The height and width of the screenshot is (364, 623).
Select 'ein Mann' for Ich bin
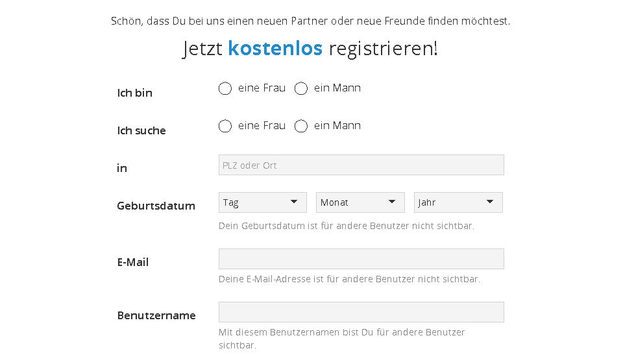301,89
